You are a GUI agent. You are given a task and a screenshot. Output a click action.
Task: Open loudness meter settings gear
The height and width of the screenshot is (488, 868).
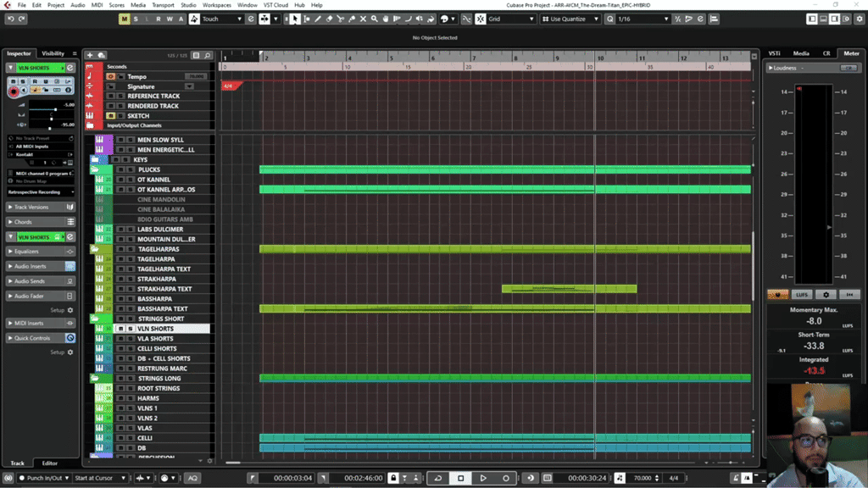pos(826,295)
